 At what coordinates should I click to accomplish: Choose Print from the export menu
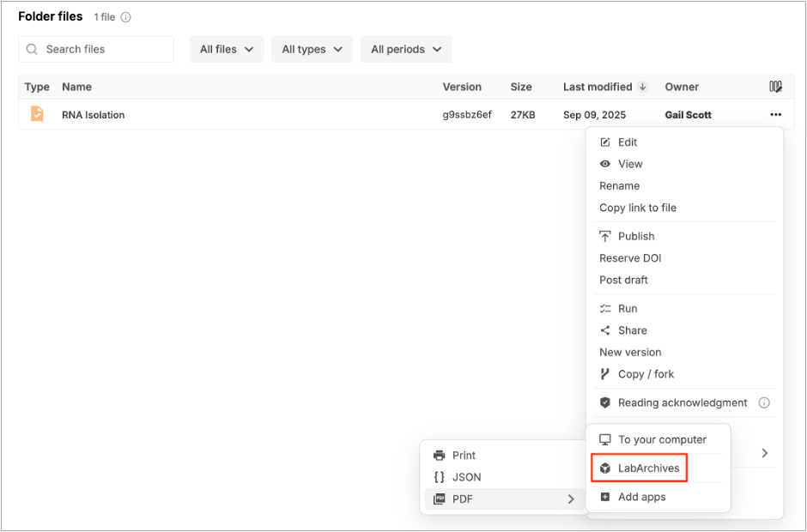(x=464, y=456)
